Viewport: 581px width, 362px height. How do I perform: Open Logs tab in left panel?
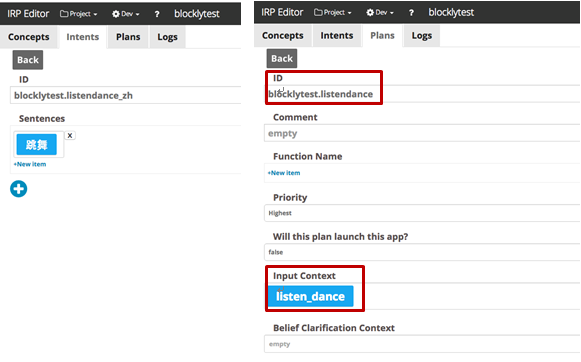167,37
